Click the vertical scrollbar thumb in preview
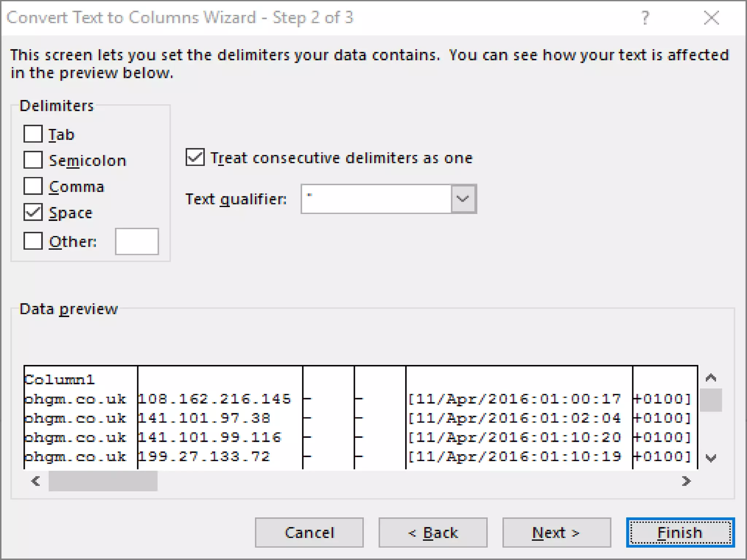 point(711,400)
